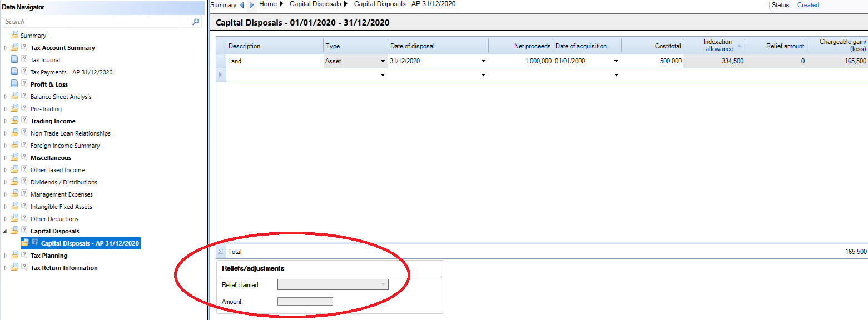Click the folder icon beside Miscellaneous
The image size is (868, 320).
point(14,158)
